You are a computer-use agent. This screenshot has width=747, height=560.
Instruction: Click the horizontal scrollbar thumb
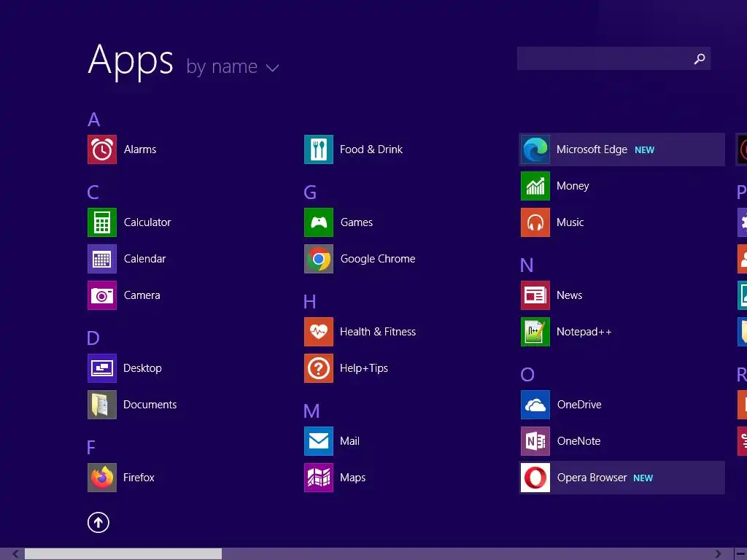coord(123,554)
